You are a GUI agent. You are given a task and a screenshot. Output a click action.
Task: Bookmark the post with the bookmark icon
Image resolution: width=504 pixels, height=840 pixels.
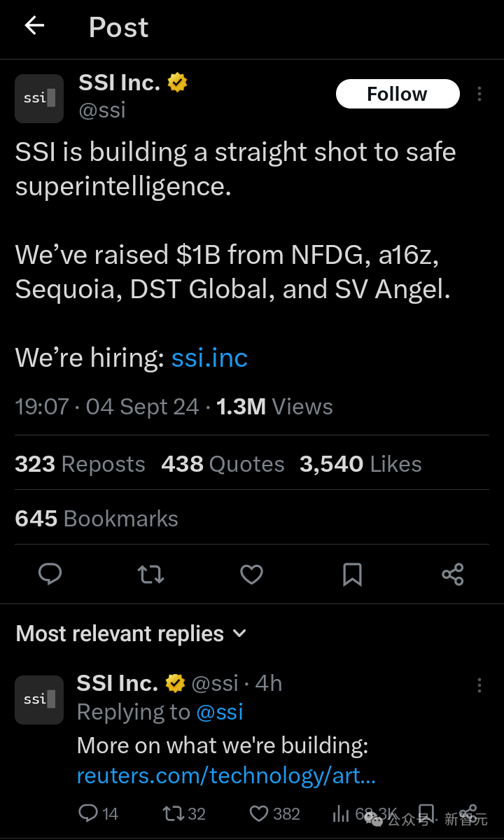point(352,574)
